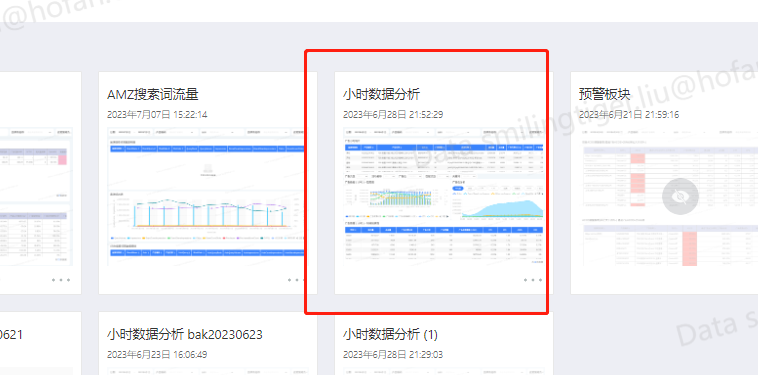
Task: Open more options on AMZ搜索词流量 card
Action: click(x=297, y=280)
